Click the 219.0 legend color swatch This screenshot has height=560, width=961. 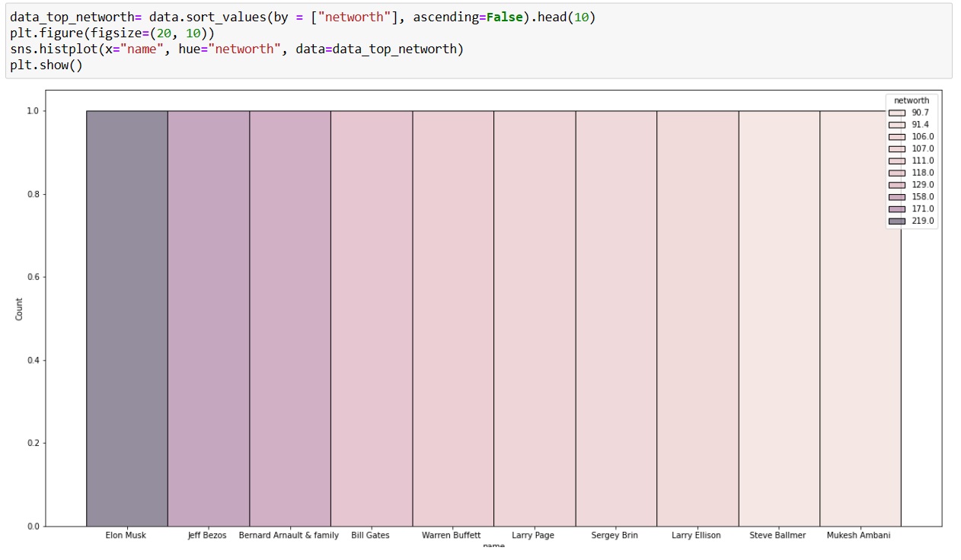(897, 221)
